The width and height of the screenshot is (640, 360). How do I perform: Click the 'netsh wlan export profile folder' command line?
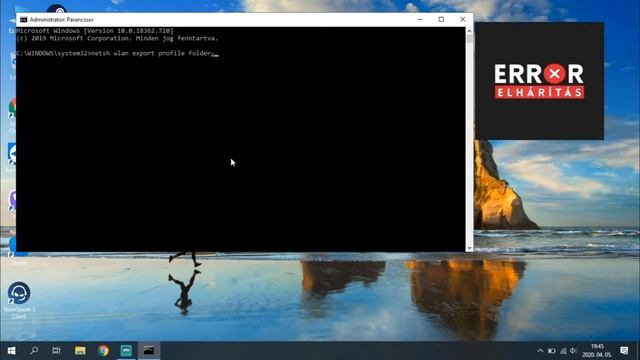pyautogui.click(x=118, y=53)
